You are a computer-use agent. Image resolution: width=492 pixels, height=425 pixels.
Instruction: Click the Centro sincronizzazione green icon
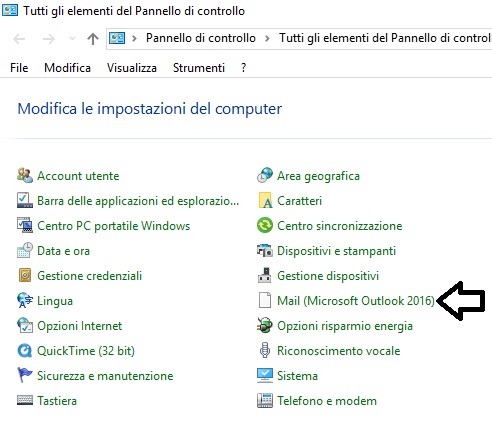(x=265, y=225)
